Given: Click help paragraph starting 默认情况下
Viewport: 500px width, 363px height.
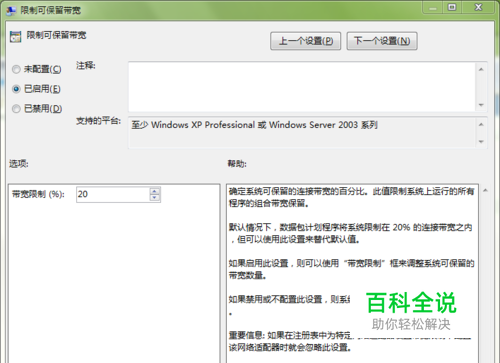Looking at the screenshot, I should coord(350,233).
